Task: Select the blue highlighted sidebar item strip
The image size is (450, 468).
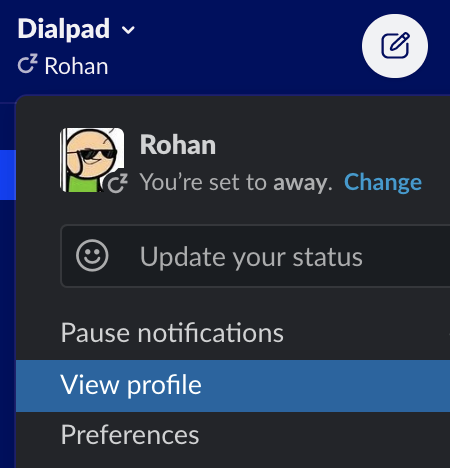Action: (8, 175)
